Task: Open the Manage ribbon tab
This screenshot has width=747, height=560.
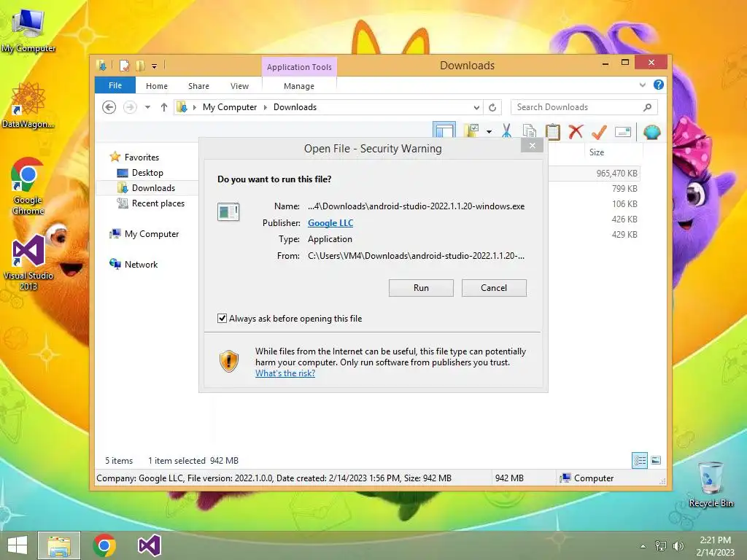Action: pos(298,86)
